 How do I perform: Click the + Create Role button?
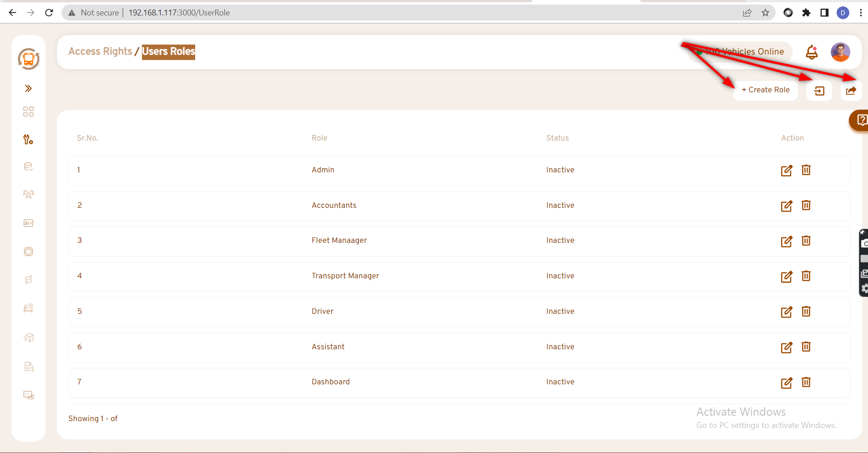click(765, 90)
